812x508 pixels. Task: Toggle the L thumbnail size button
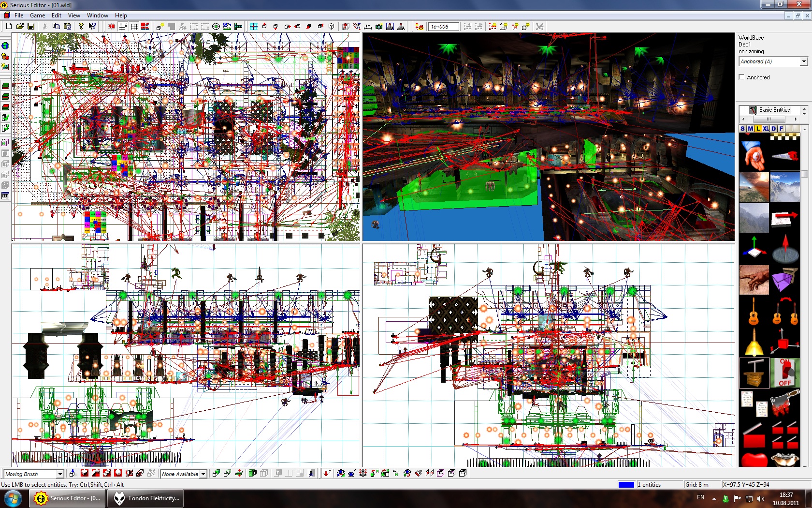(758, 129)
